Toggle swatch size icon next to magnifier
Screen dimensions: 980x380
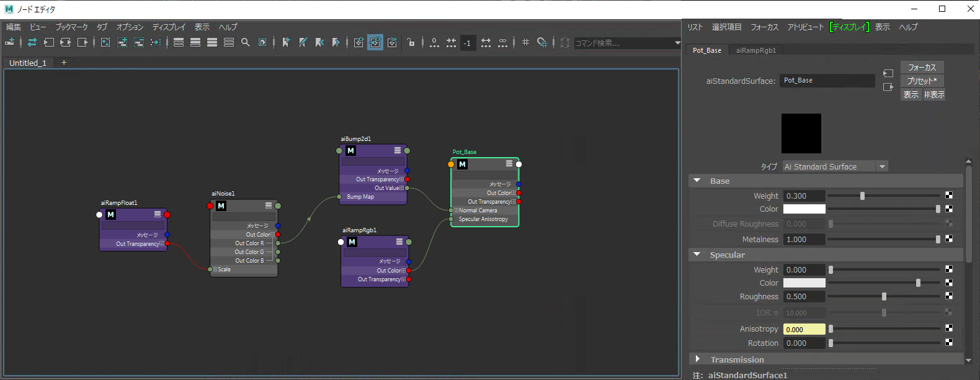click(262, 42)
